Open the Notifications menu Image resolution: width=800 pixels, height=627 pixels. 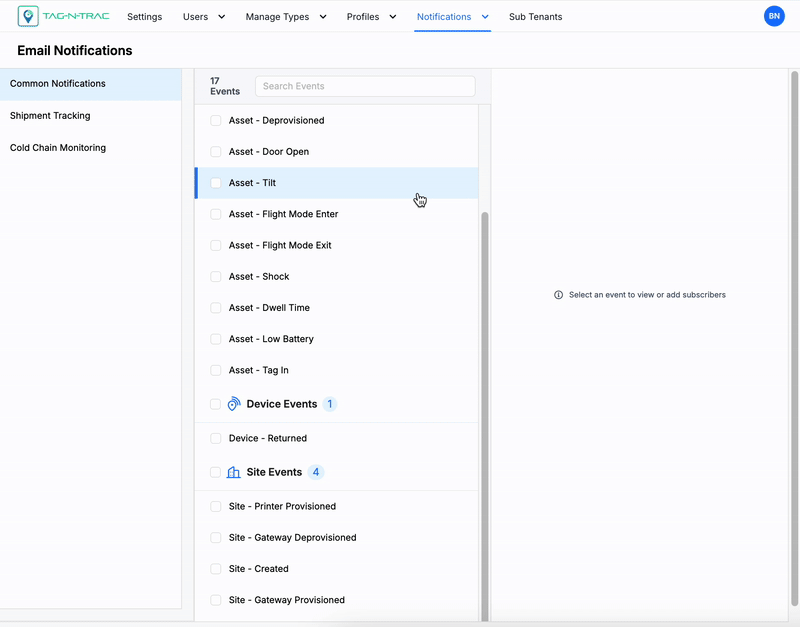[x=444, y=17]
